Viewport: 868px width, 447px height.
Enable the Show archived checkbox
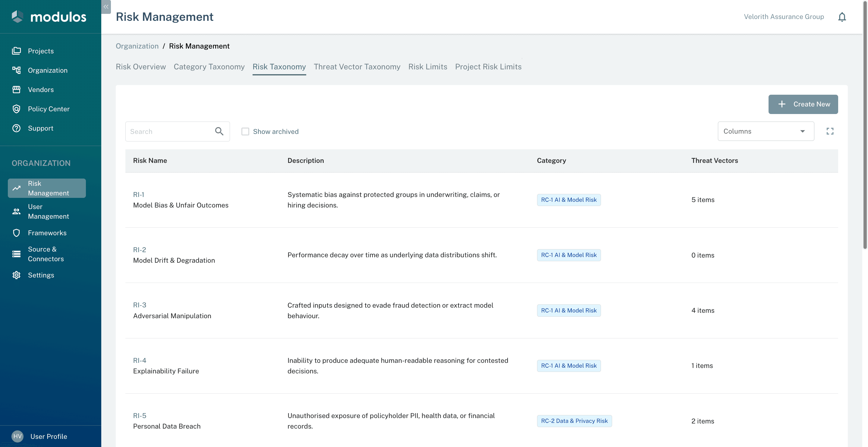(x=245, y=132)
